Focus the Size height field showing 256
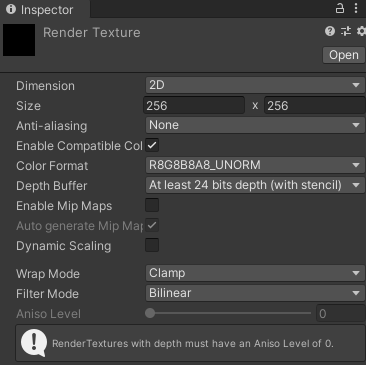Screen dimensions: 366x365 [x=315, y=106]
